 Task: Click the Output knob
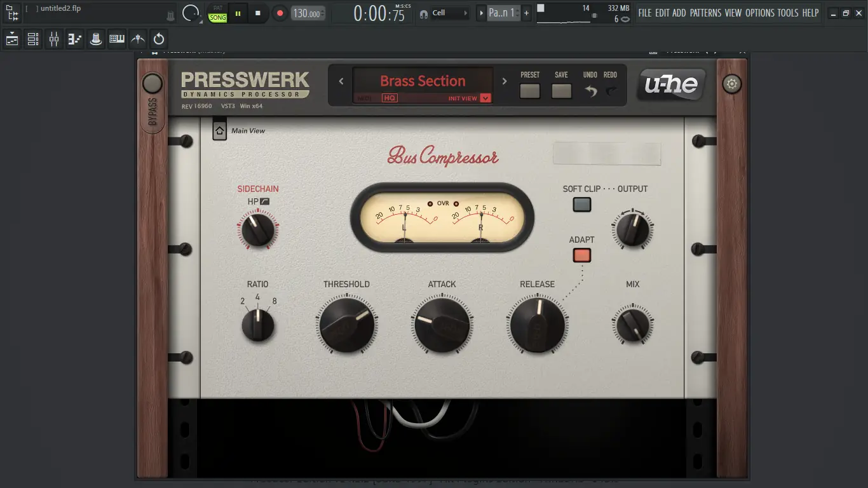633,229
